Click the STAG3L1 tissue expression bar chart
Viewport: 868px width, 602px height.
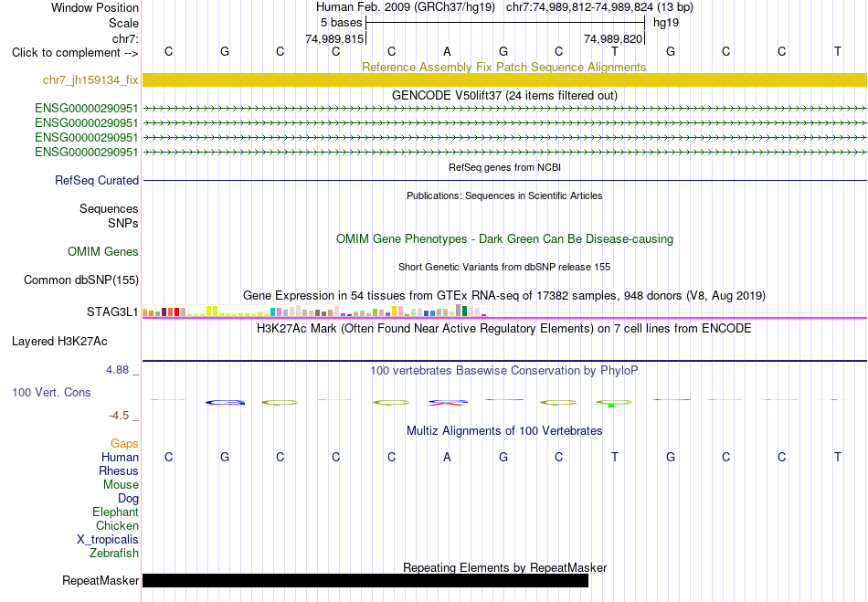click(314, 311)
